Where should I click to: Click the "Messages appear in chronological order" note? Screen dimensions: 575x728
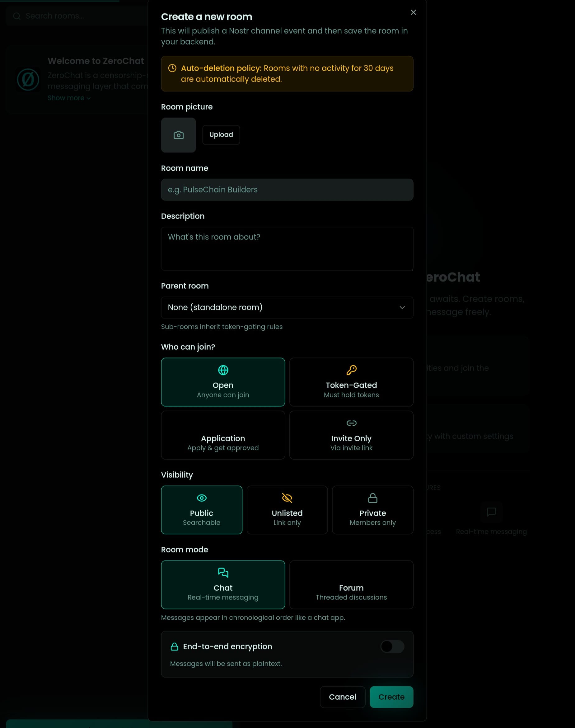click(x=253, y=617)
